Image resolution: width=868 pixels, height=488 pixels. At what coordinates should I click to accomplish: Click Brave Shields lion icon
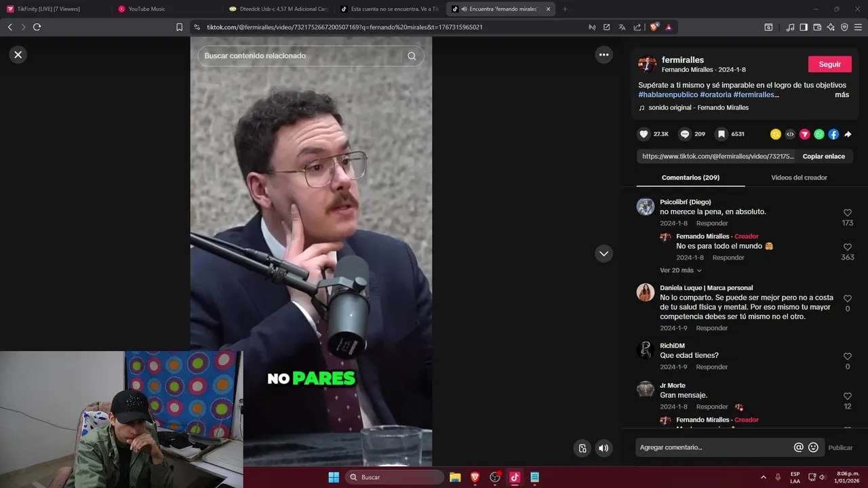click(x=654, y=27)
